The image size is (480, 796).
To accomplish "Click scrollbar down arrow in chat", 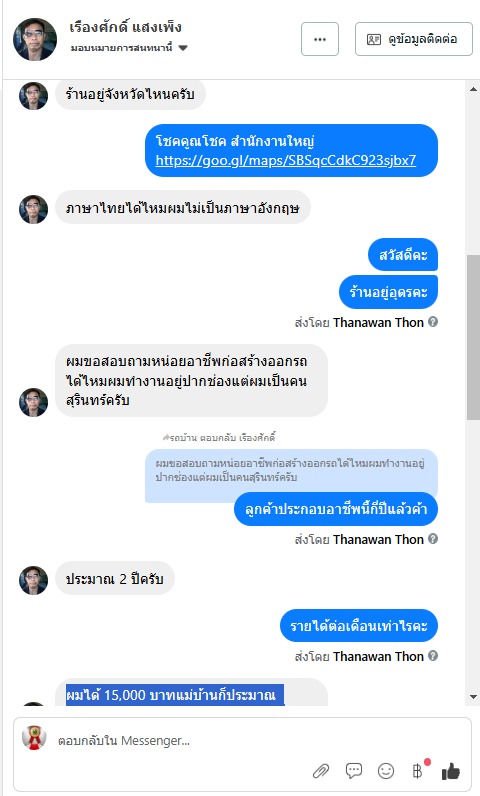I will click(x=473, y=697).
